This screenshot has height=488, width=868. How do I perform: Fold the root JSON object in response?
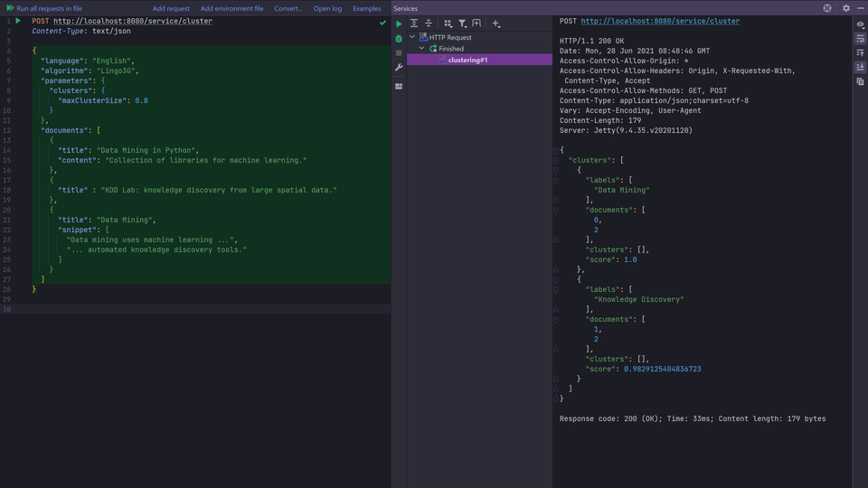(556, 151)
